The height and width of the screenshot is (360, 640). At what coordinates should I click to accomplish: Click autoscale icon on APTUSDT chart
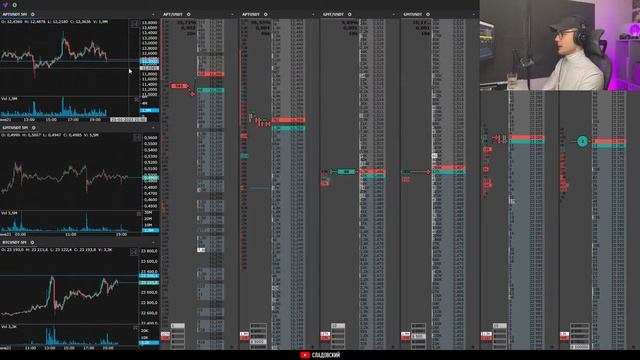(x=134, y=24)
